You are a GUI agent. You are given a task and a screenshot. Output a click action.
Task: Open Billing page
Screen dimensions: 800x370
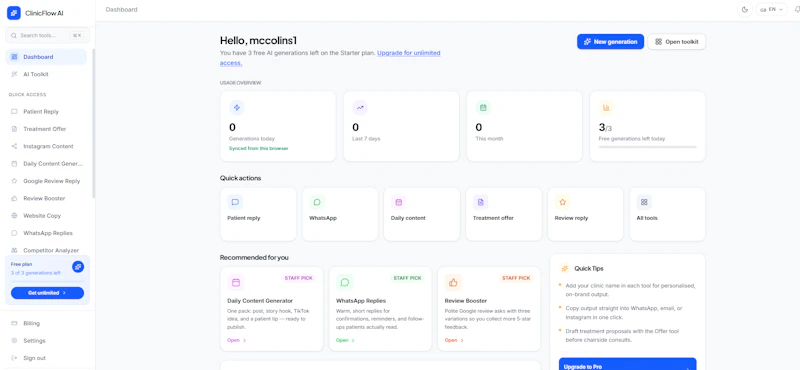[x=46, y=323]
